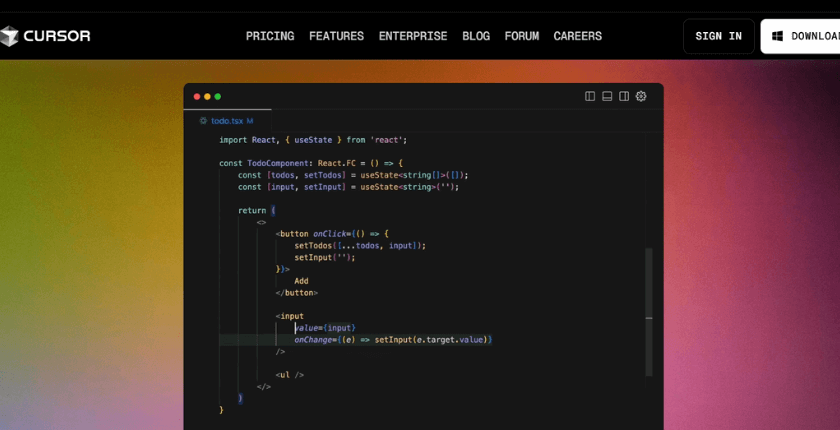Click the editor's vertical scrollbar
Viewport: 840px width, 430px height.
(x=648, y=310)
